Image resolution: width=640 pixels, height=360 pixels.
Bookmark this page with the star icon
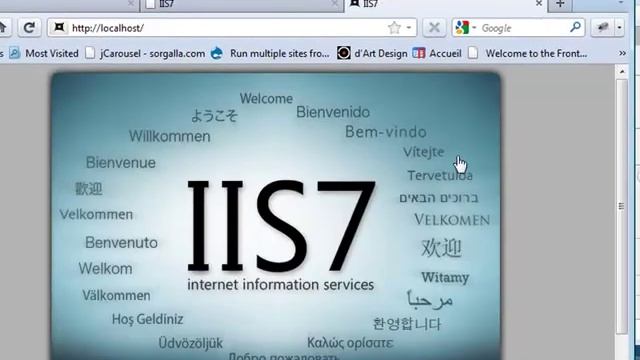click(x=394, y=28)
